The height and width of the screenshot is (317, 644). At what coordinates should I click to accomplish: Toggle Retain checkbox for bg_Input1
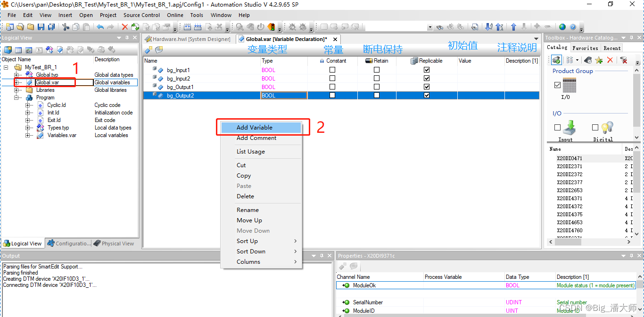376,70
